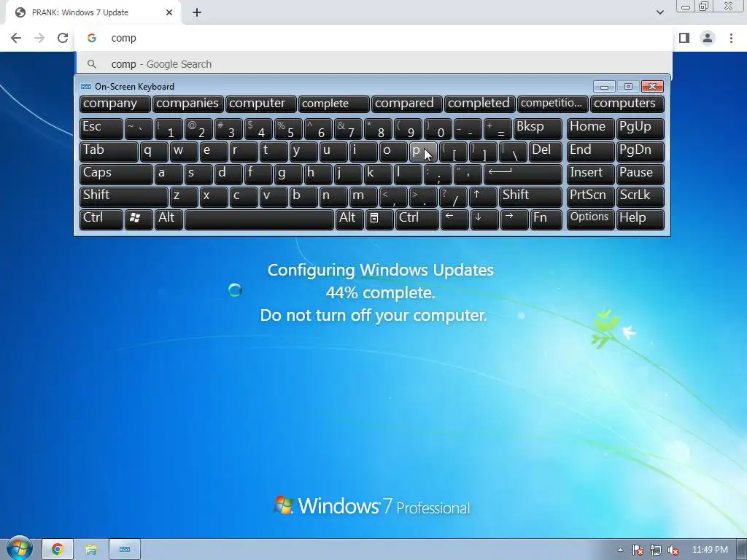Click the Windows logo key on keyboard
Image resolution: width=747 pixels, height=560 pixels.
point(139,219)
